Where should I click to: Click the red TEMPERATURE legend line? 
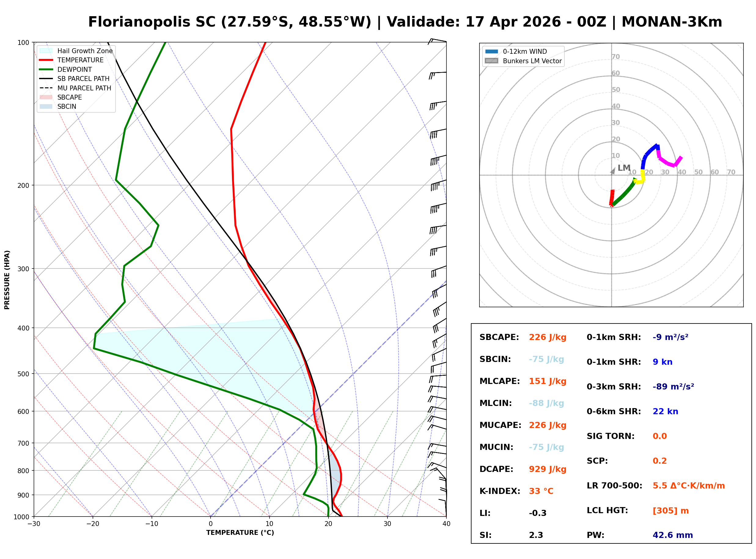point(46,60)
